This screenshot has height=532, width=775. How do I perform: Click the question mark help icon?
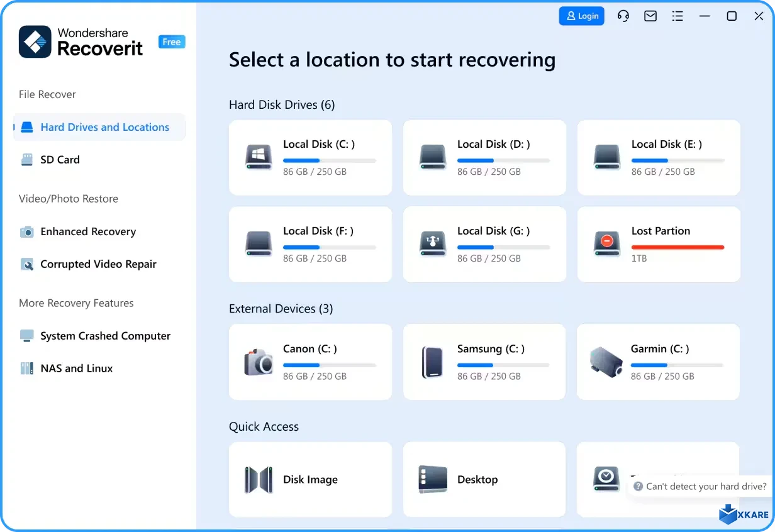(638, 486)
